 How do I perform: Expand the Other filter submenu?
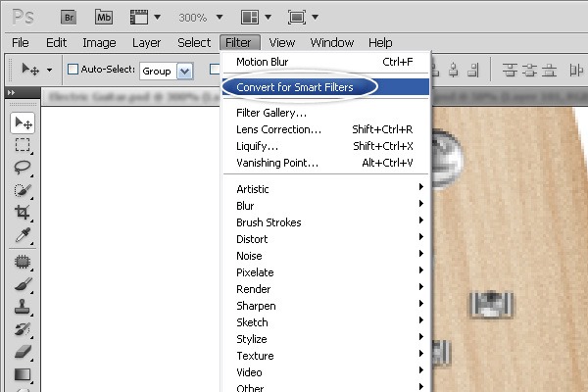point(325,387)
